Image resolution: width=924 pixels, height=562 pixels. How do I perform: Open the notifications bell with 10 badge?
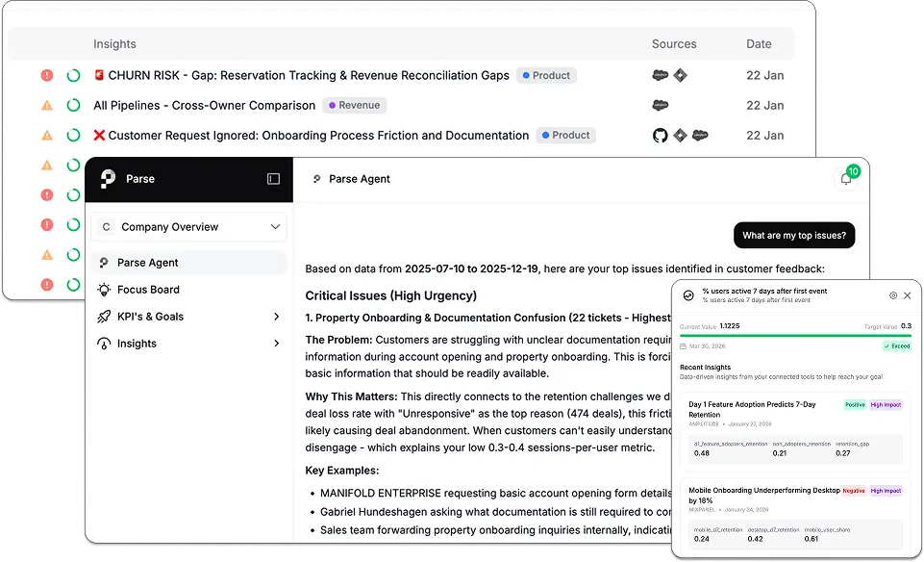pyautogui.click(x=846, y=179)
